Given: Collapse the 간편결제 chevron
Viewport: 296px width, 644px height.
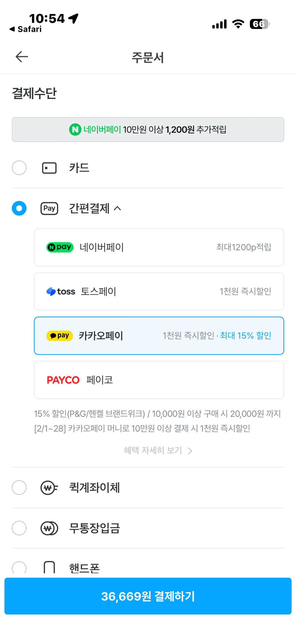Looking at the screenshot, I should [x=117, y=209].
